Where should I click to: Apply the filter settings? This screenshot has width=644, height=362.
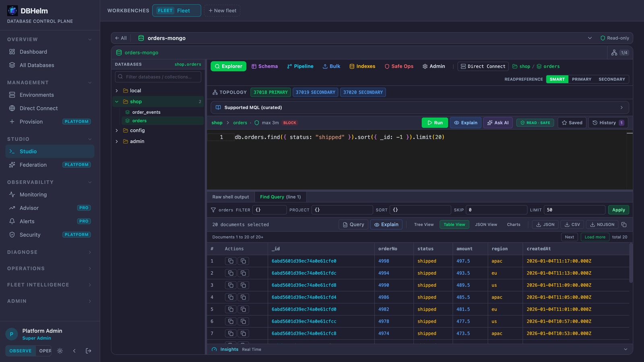pyautogui.click(x=618, y=210)
